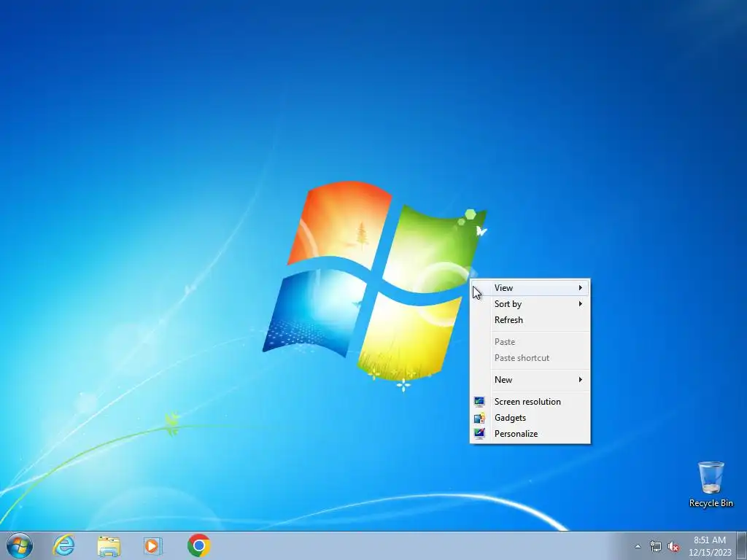
Task: Expand the arrow beside New
Action: [580, 379]
